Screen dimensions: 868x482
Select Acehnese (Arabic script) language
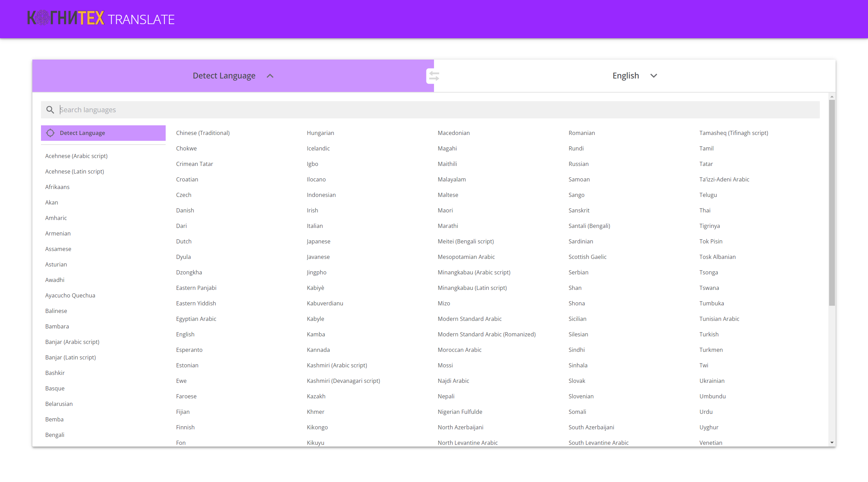pos(76,156)
